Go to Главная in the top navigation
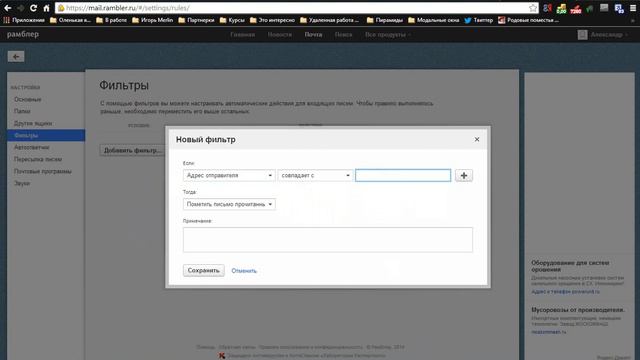 (x=242, y=35)
